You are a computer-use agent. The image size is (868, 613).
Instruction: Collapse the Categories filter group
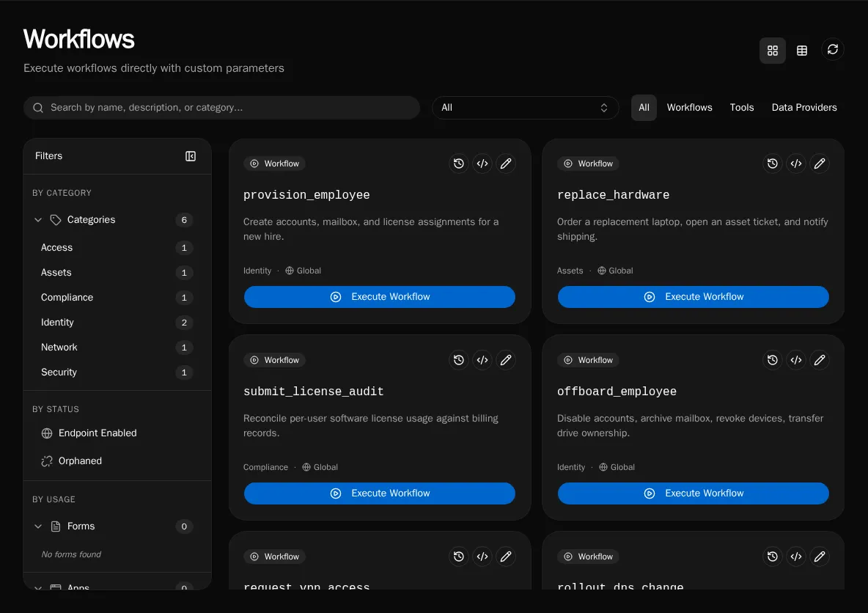tap(38, 220)
